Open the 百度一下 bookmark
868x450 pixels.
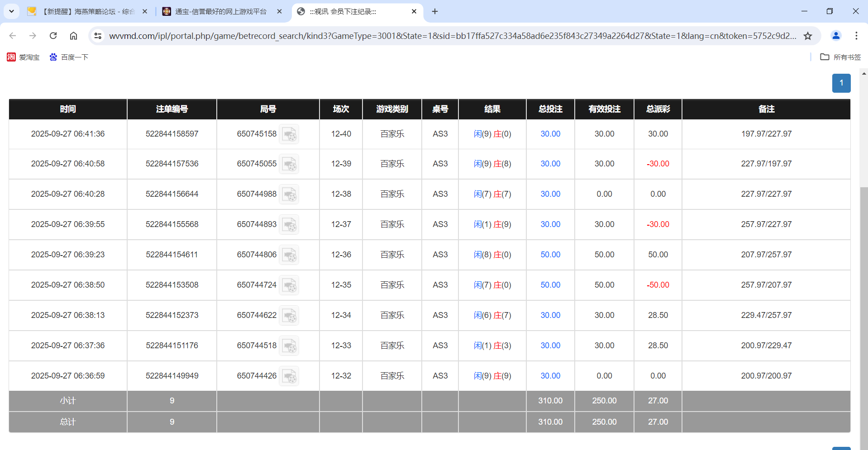pos(69,57)
